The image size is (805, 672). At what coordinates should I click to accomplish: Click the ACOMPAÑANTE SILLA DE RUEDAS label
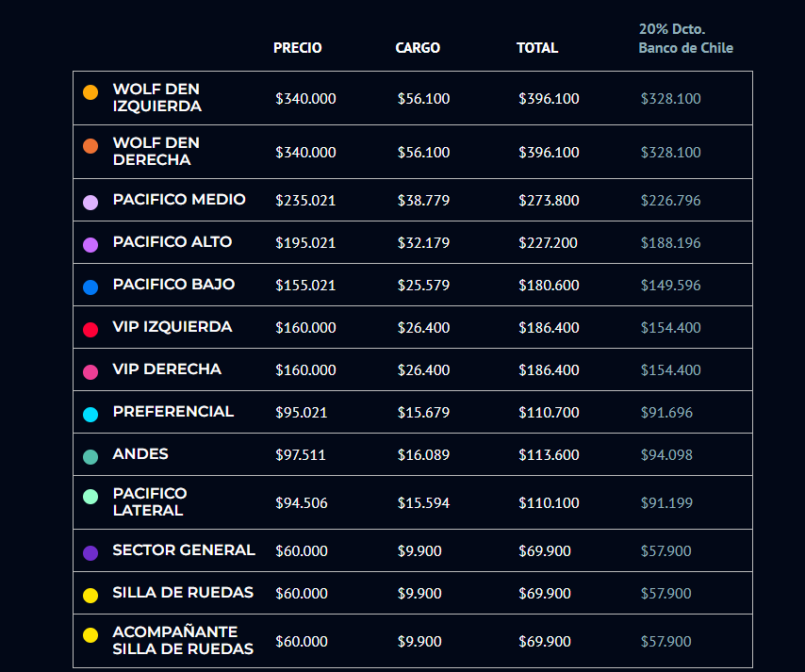pos(183,640)
